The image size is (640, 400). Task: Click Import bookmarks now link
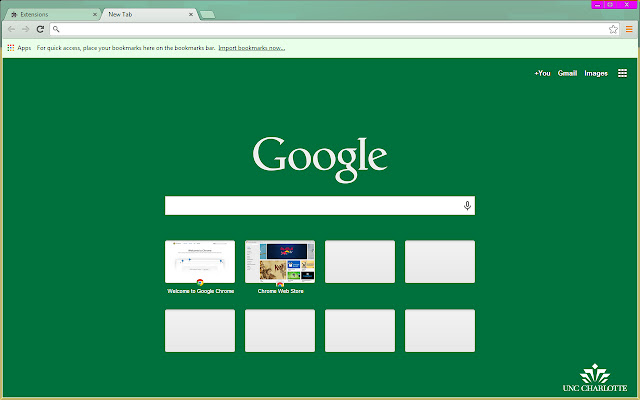251,48
